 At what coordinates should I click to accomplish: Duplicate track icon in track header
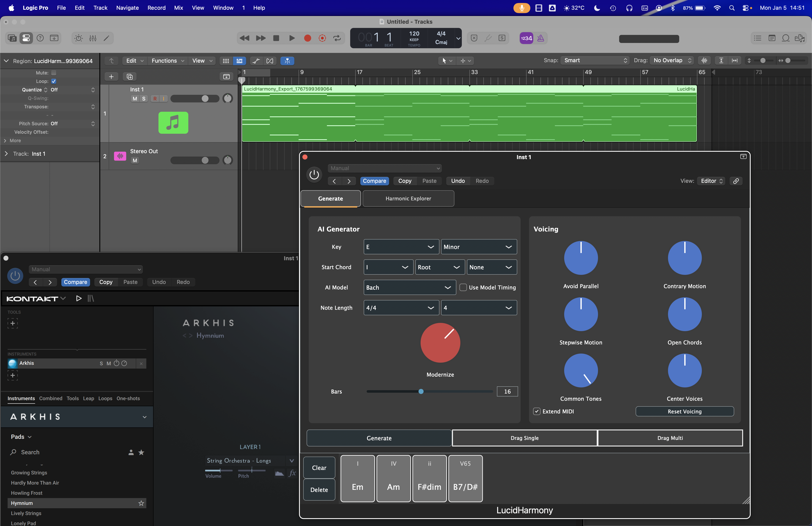[130, 77]
